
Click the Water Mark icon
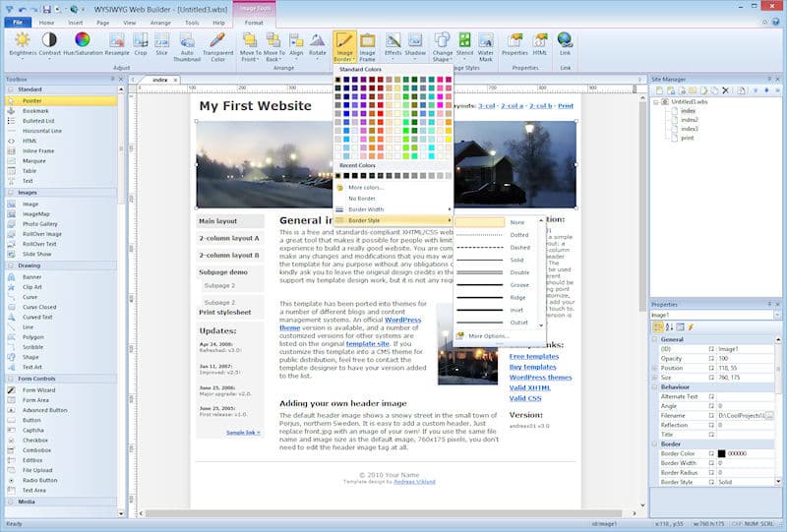tap(485, 43)
